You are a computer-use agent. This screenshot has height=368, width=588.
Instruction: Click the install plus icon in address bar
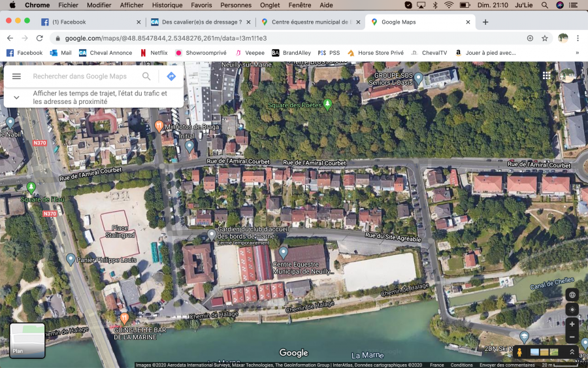pos(530,39)
